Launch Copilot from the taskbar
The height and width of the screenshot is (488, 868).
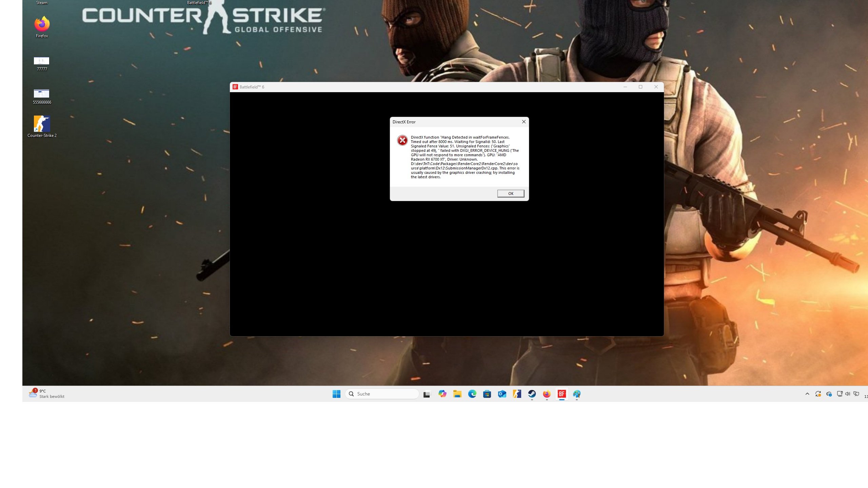[442, 394]
